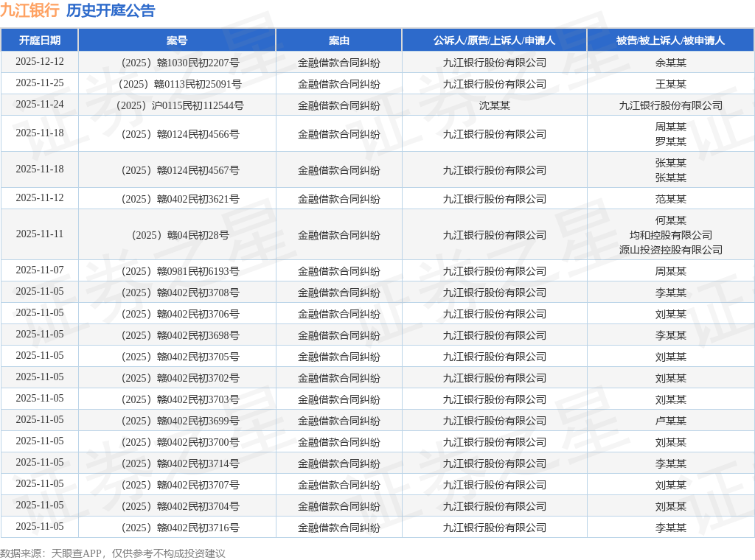755x560 pixels.
Task: Click date 2025-12-12
Action: click(40, 62)
